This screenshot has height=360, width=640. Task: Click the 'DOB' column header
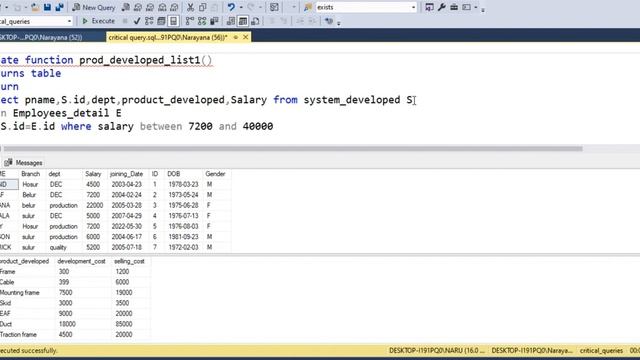[x=173, y=174]
